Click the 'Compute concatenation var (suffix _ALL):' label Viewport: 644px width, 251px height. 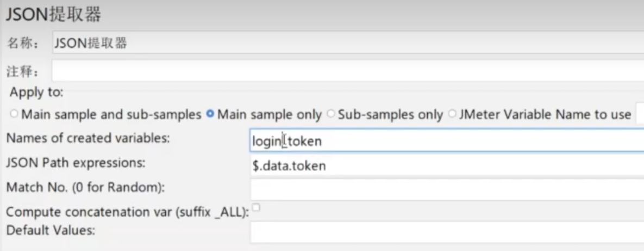127,212
